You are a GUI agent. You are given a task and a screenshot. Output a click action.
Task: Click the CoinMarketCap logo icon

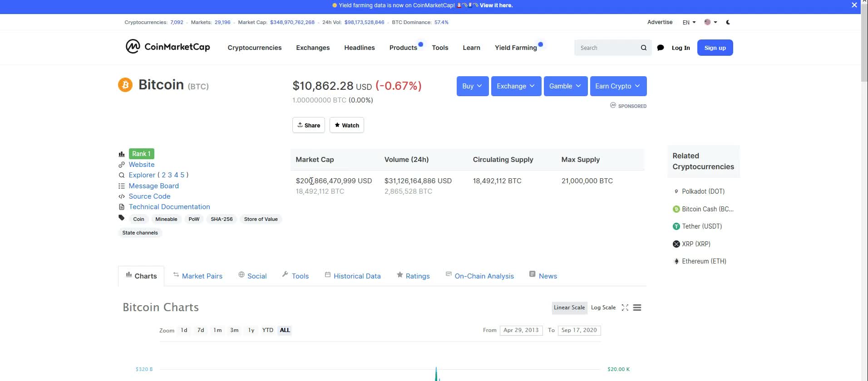click(133, 46)
